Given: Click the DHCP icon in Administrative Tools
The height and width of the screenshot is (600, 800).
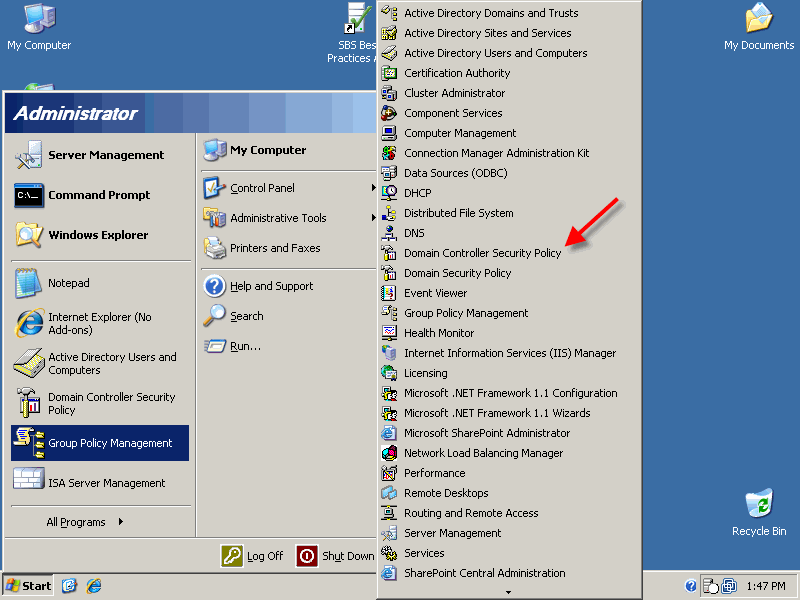Looking at the screenshot, I should [x=389, y=193].
